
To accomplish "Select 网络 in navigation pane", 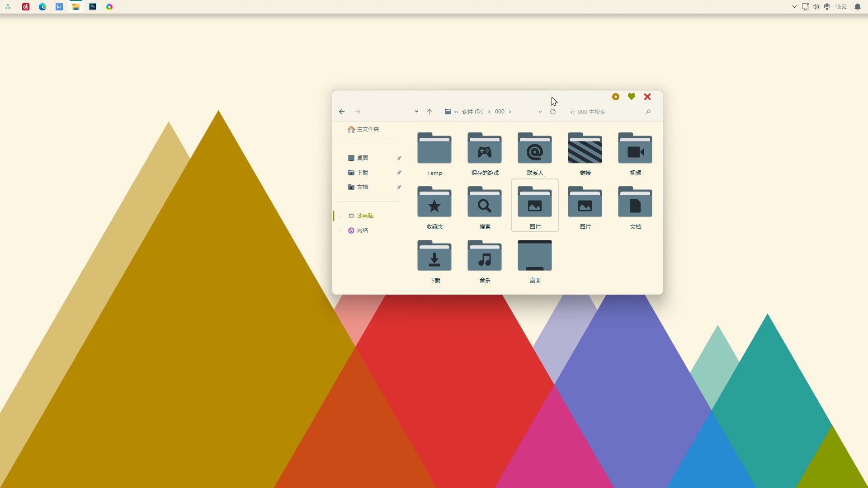I will pyautogui.click(x=362, y=230).
